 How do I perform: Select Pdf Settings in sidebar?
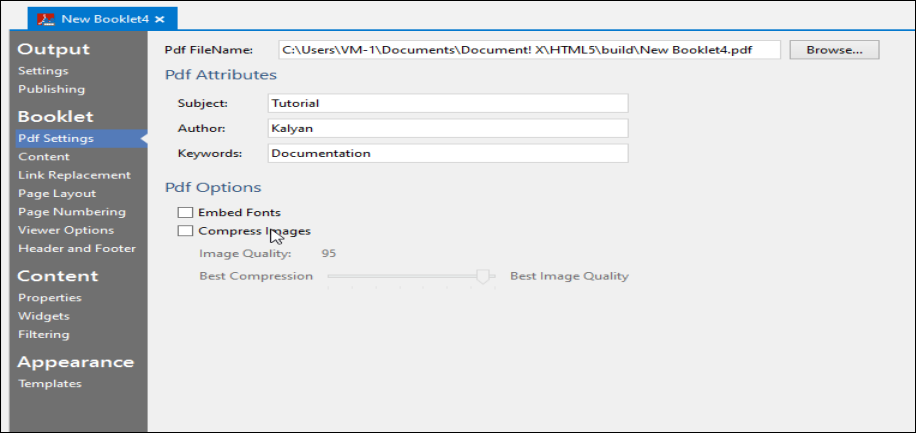[56, 138]
